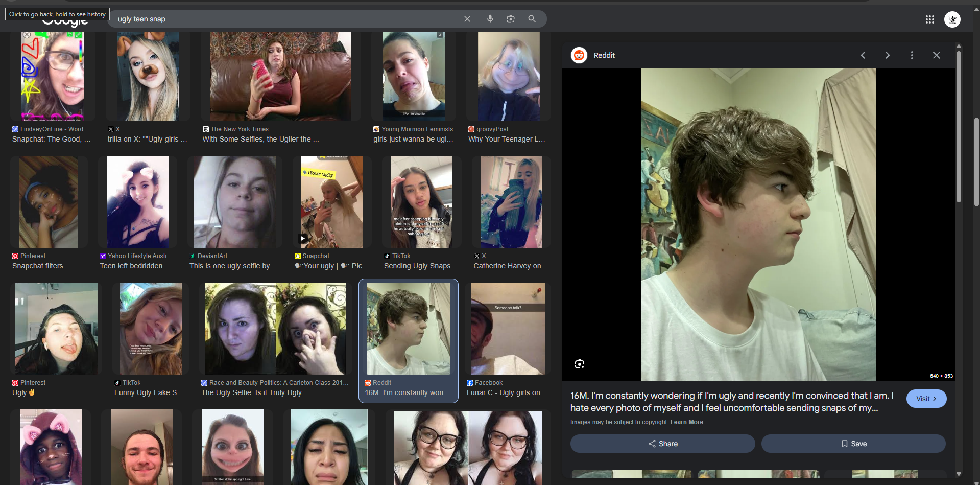Image resolution: width=980 pixels, height=485 pixels.
Task: Click the Google logo
Action: tap(65, 20)
